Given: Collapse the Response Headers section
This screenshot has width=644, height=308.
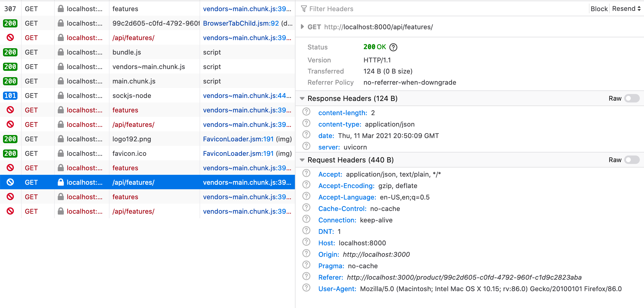Looking at the screenshot, I should [302, 98].
